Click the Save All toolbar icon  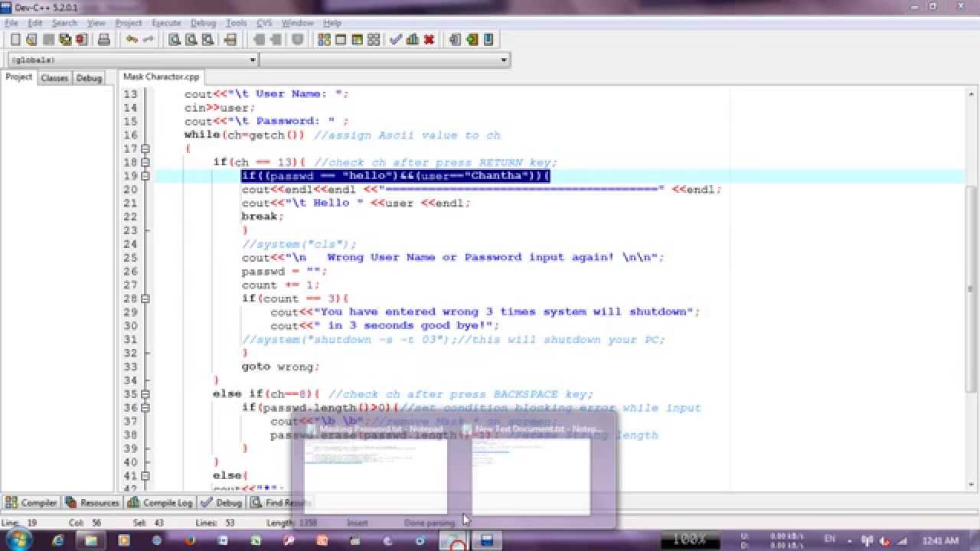point(65,40)
